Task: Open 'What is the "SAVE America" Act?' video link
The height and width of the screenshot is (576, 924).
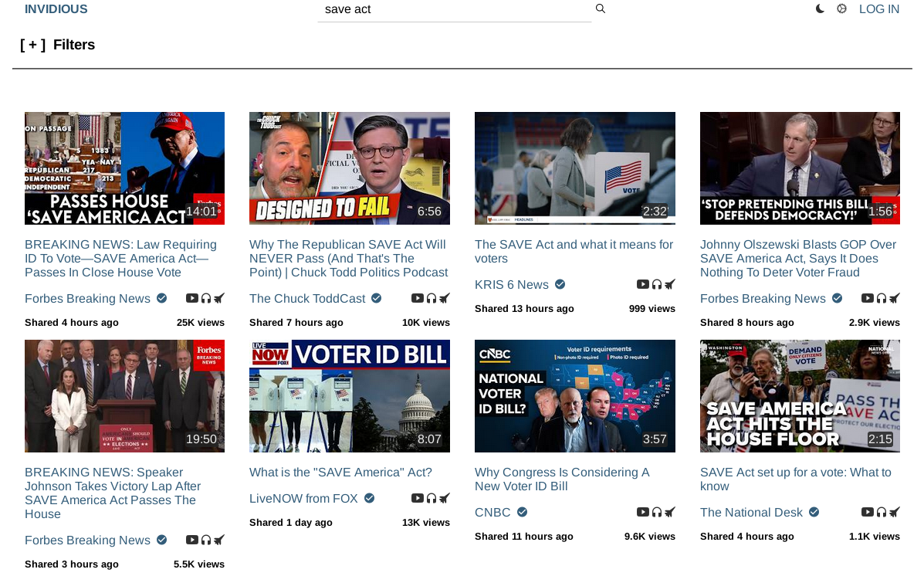Action: point(340,473)
